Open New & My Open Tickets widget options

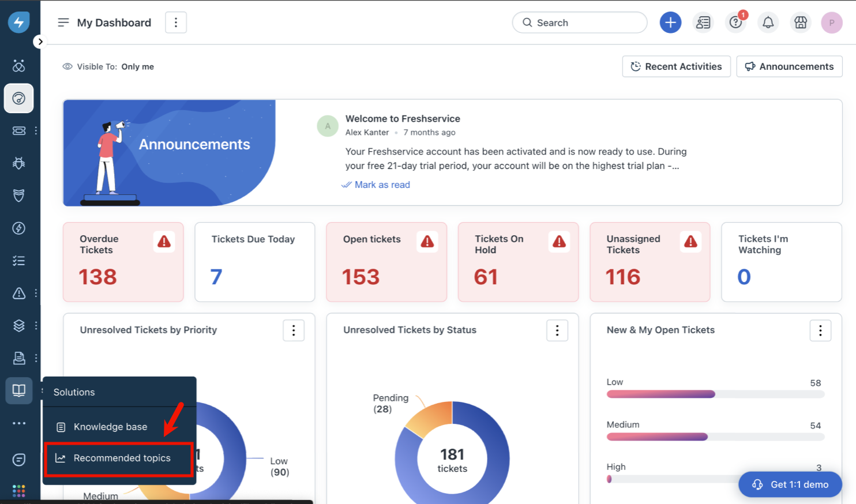[820, 330]
